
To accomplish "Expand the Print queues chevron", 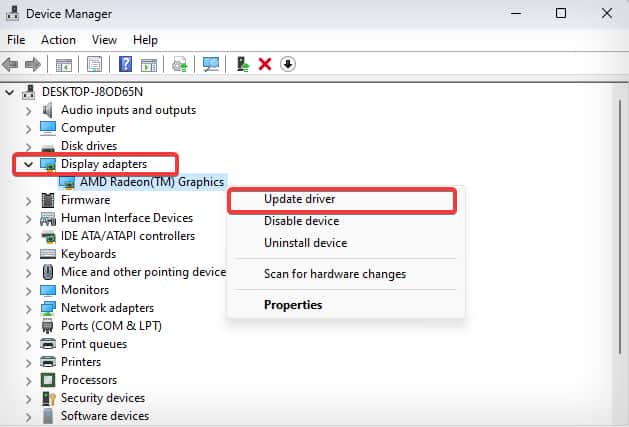I will coord(28,345).
